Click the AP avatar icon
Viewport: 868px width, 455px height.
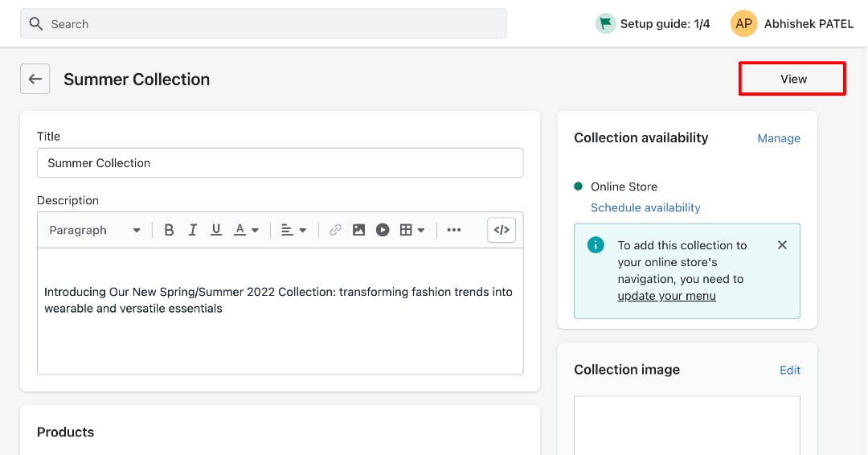pos(743,24)
